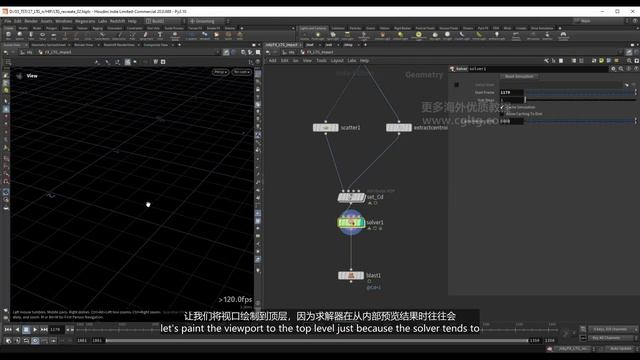Toggle the Cache Simulation checkbox
Viewport: 640px width, 360px height.
point(502,107)
